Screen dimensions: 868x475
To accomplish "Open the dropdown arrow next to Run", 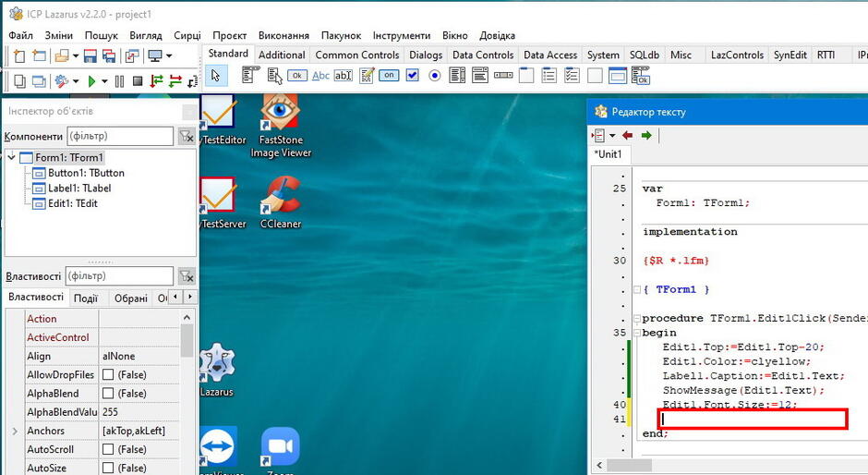I will coord(104,81).
